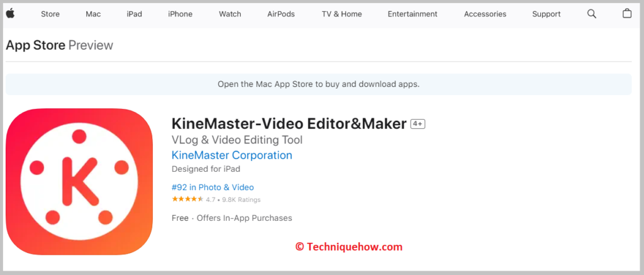Open the Watch menu item
Image resolution: width=644 pixels, height=275 pixels.
point(230,14)
